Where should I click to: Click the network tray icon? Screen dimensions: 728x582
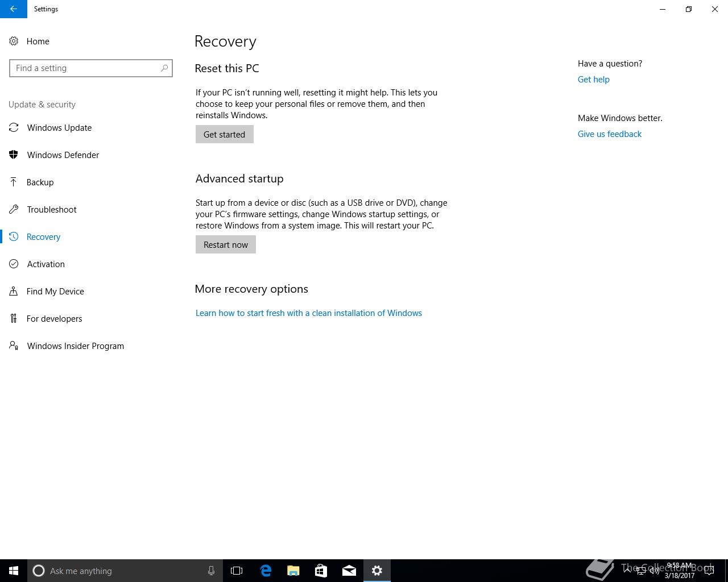[641, 571]
